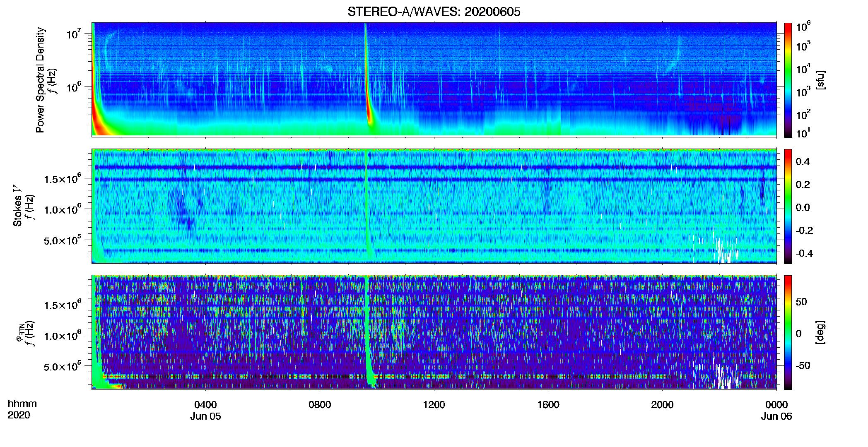Image resolution: width=868 pixels, height=447 pixels.
Task: Click the 0.2 label on Stokes color bar
Action: (x=803, y=185)
